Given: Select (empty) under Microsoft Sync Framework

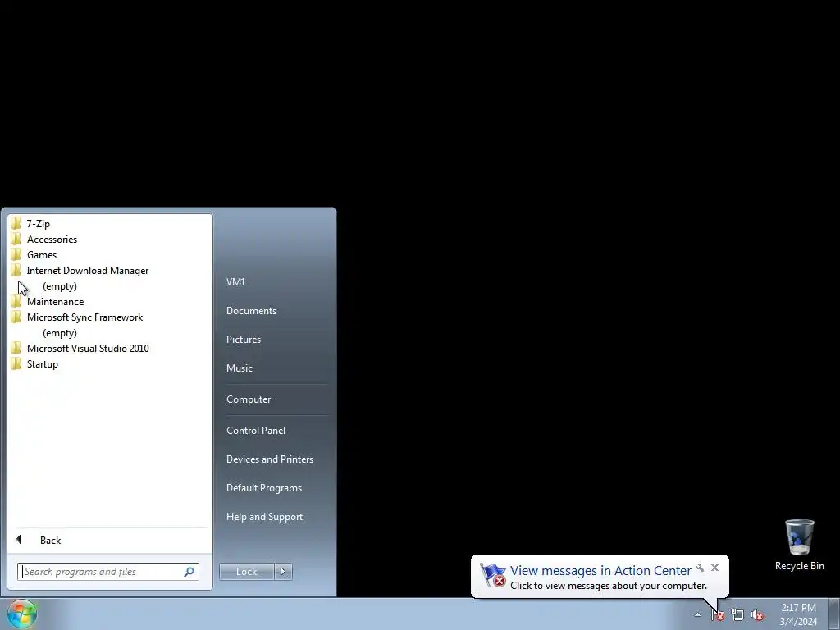Looking at the screenshot, I should (59, 333).
